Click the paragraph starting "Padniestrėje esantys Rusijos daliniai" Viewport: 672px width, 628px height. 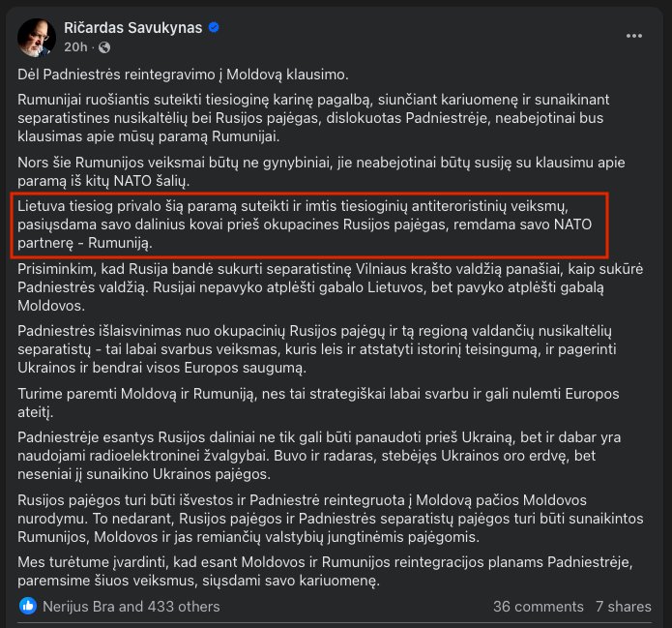[x=319, y=456]
